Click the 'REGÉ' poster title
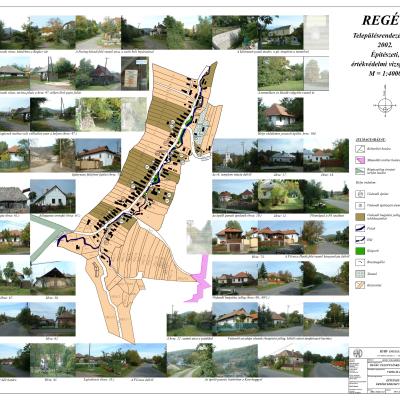Image resolution: width=400 pixels, height=400 pixels. [381, 21]
